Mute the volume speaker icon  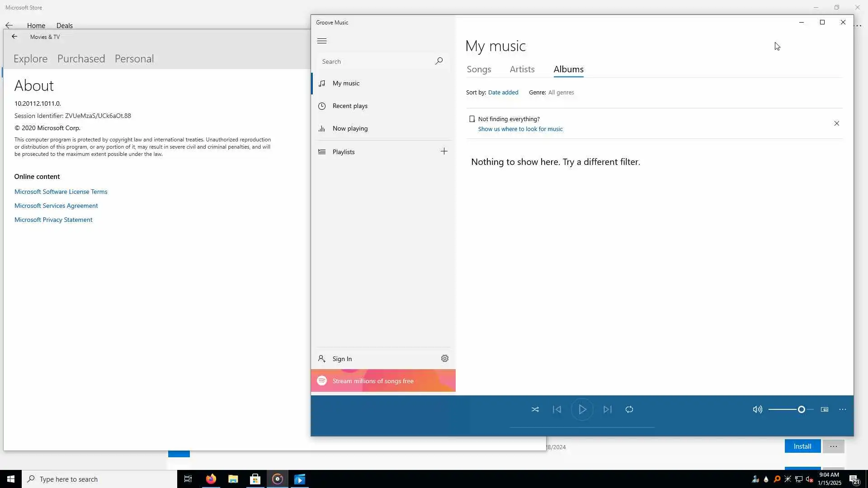click(x=757, y=409)
